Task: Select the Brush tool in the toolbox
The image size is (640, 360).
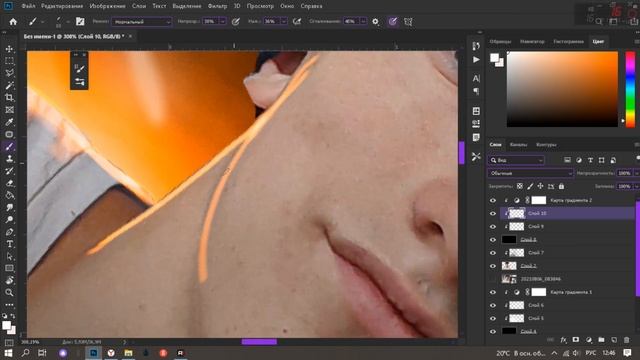Action: pos(9,147)
